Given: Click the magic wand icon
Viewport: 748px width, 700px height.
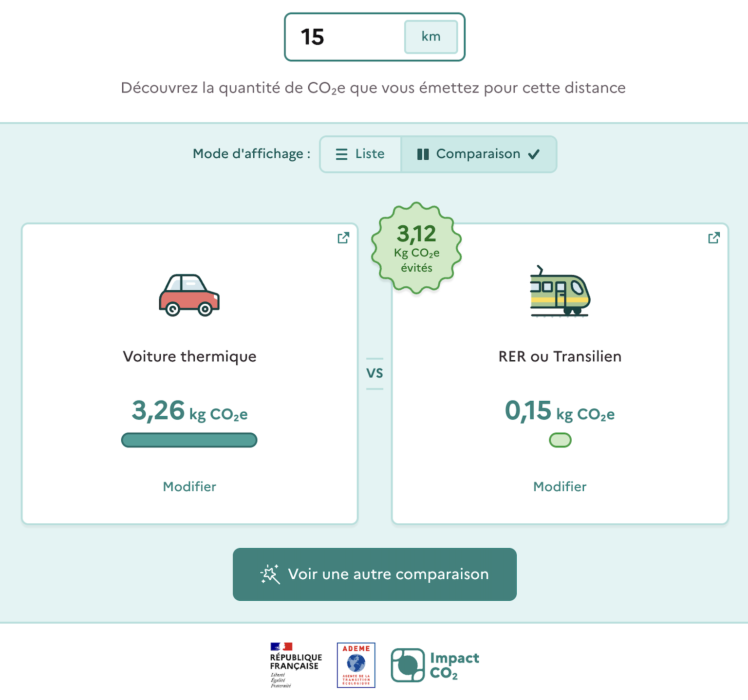Looking at the screenshot, I should (270, 574).
